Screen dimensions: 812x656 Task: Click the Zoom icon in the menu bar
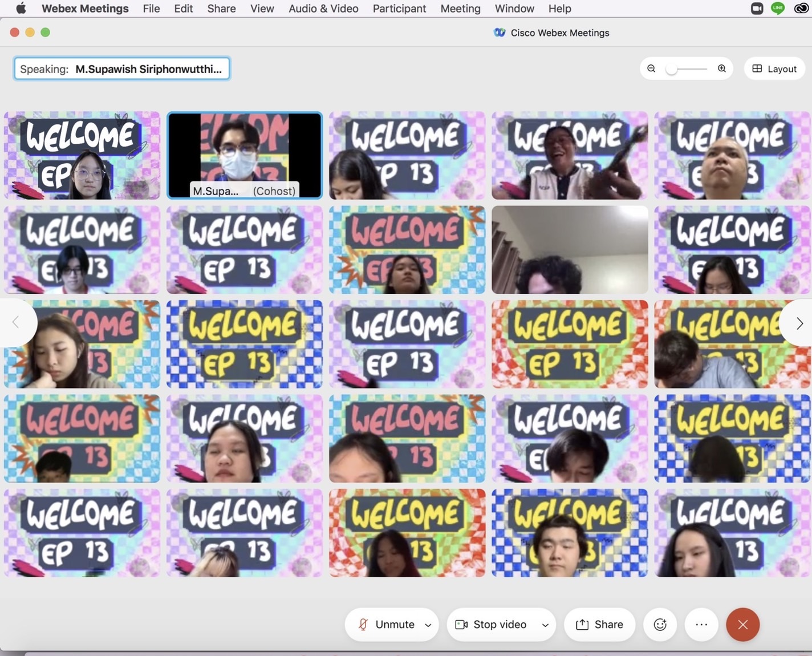(x=757, y=8)
